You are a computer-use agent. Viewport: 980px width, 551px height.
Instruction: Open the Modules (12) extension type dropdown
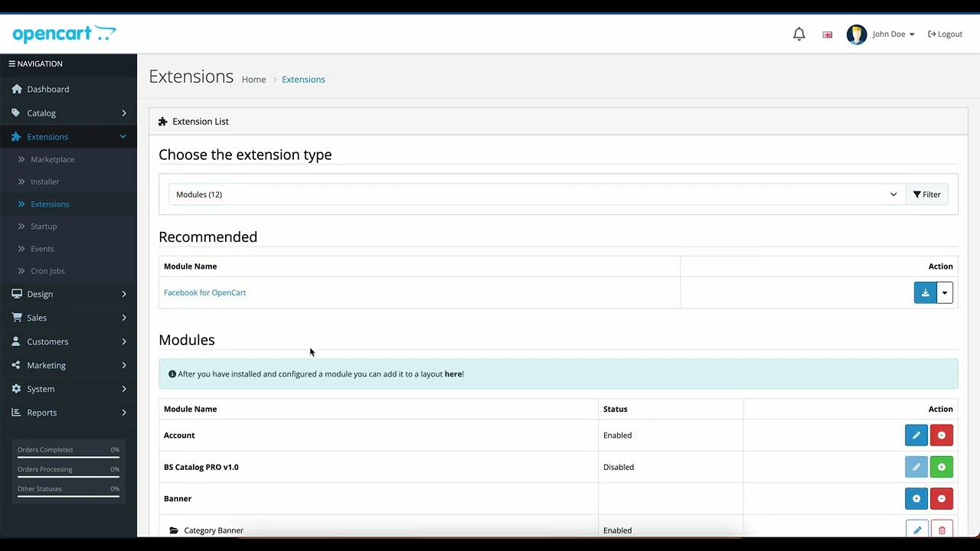click(537, 194)
